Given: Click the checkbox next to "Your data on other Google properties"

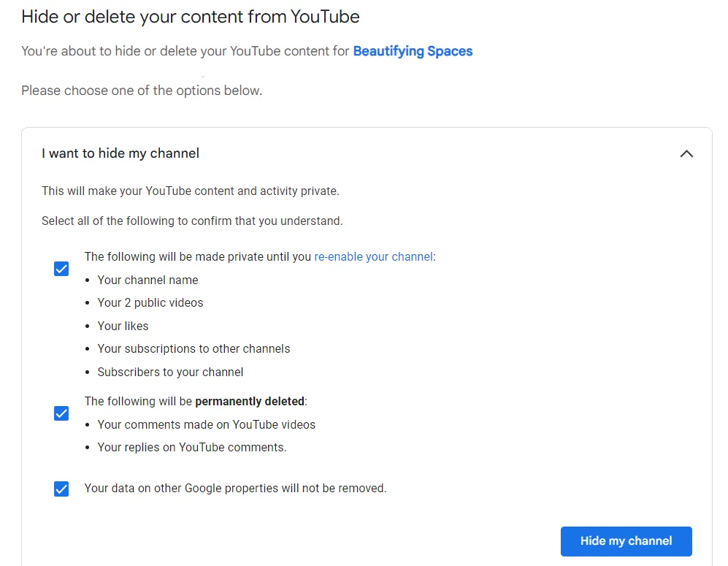Looking at the screenshot, I should 61,489.
